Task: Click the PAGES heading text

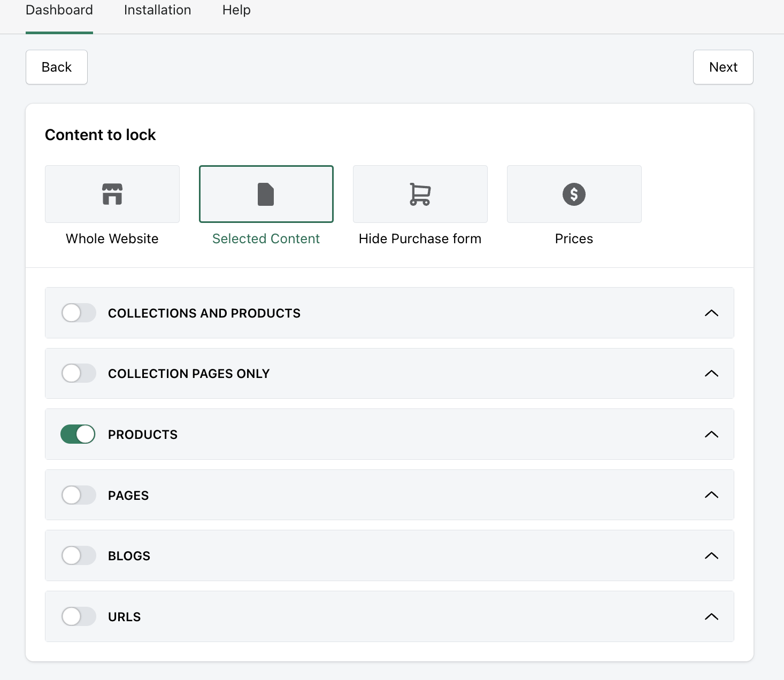Action: tap(128, 496)
